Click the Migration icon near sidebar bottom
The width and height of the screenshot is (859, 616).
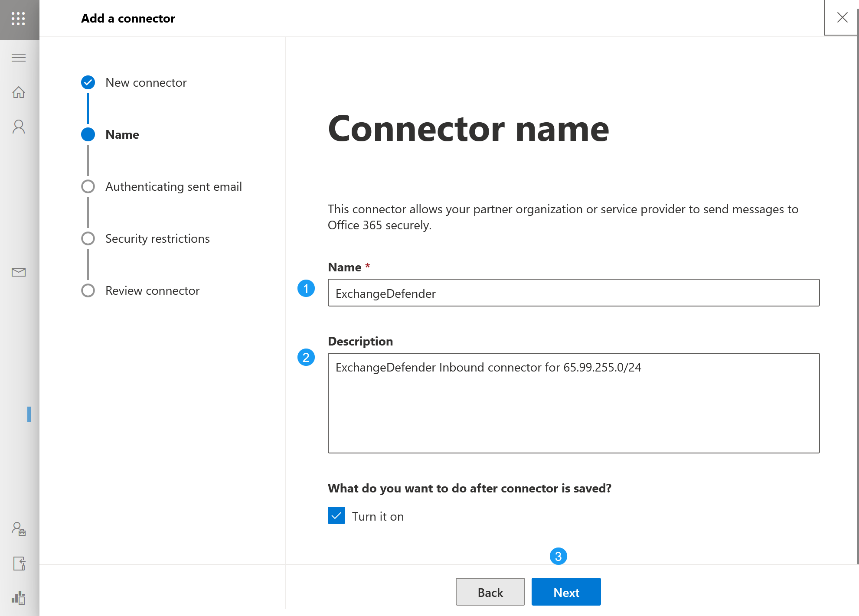pyautogui.click(x=19, y=564)
